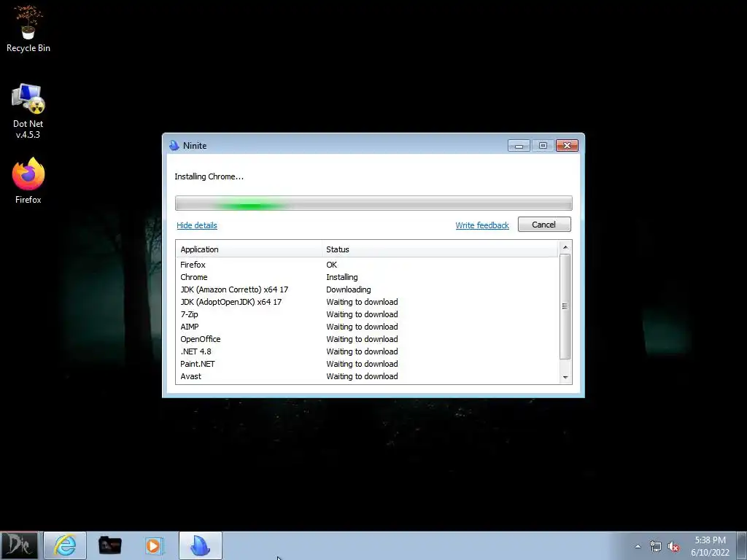
Task: Click the Installing status for Chrome
Action: (342, 277)
